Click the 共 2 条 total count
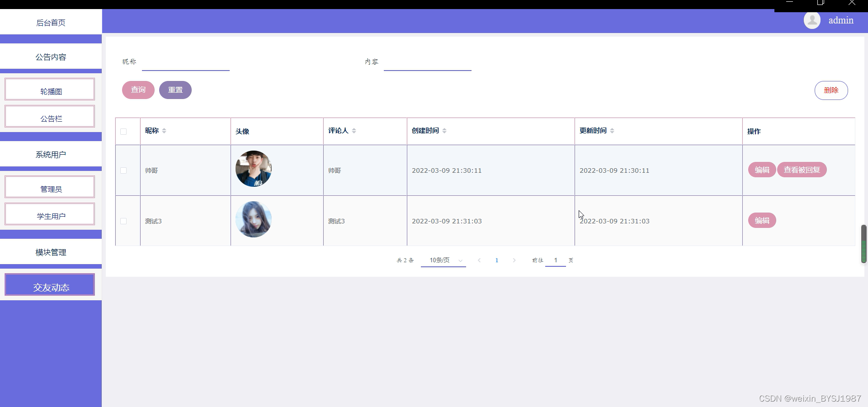The width and height of the screenshot is (868, 407). 405,260
